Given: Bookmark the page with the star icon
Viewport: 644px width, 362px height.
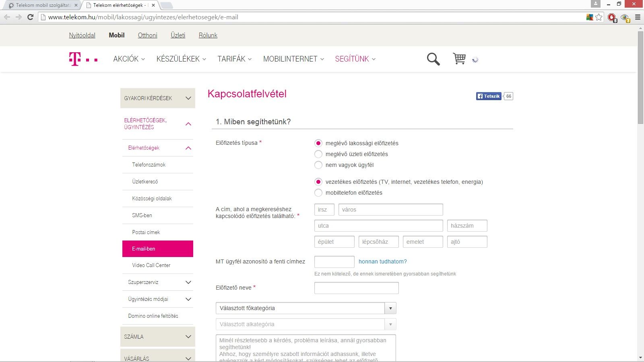Looking at the screenshot, I should [599, 17].
